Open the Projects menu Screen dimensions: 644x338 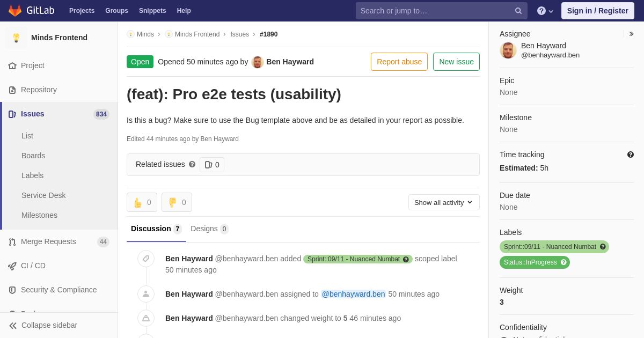click(82, 11)
